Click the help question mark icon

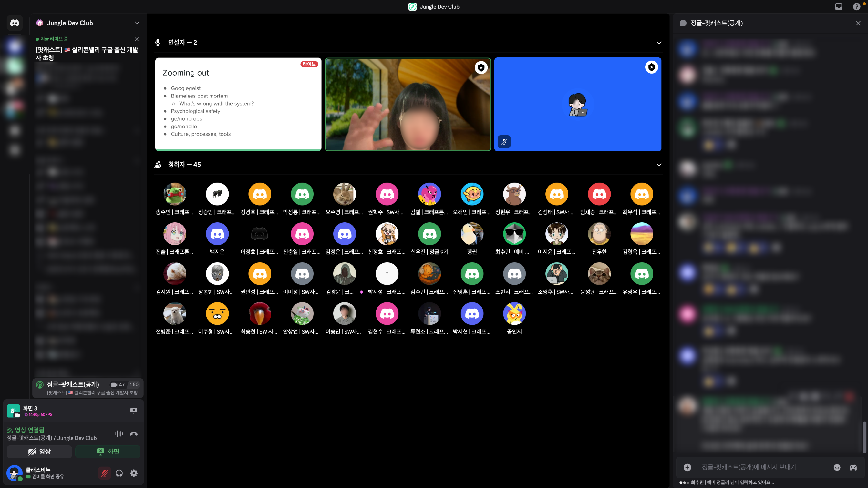pos(856,7)
